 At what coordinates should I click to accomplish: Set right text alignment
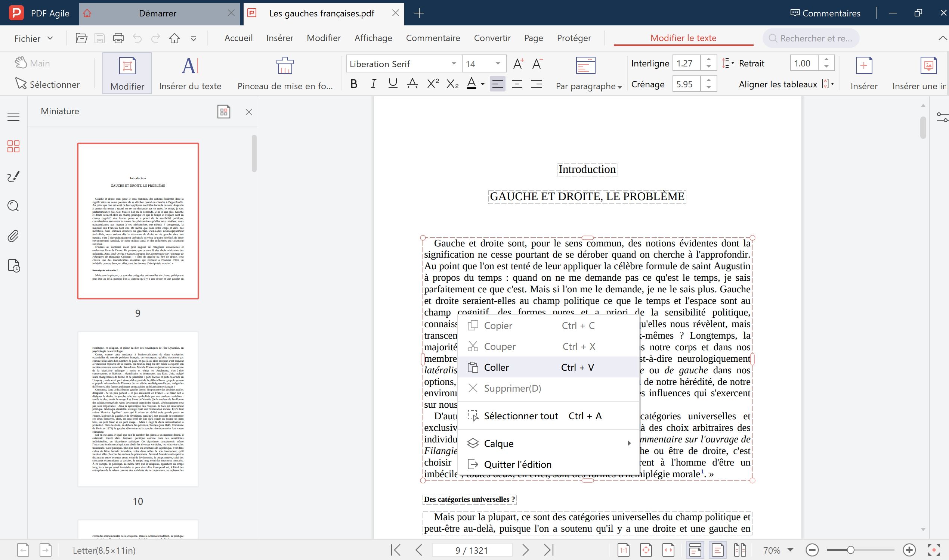coord(536,84)
